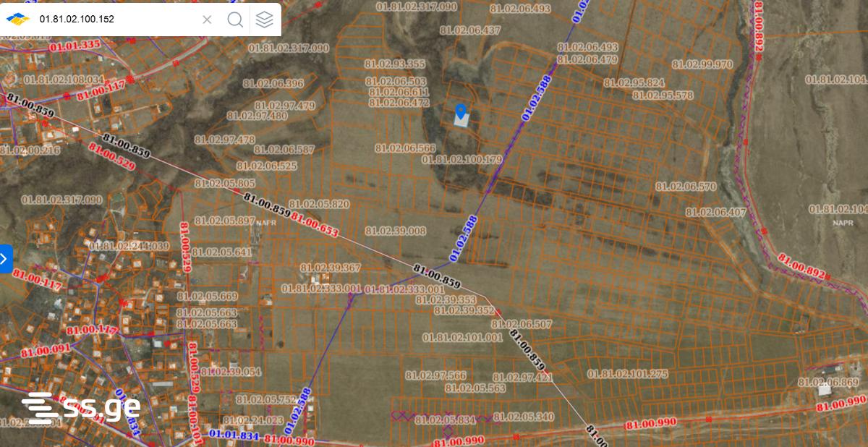Screen dimensions: 868x447
Task: Click parcel label 81.02.97.421
Action: [x=522, y=378]
